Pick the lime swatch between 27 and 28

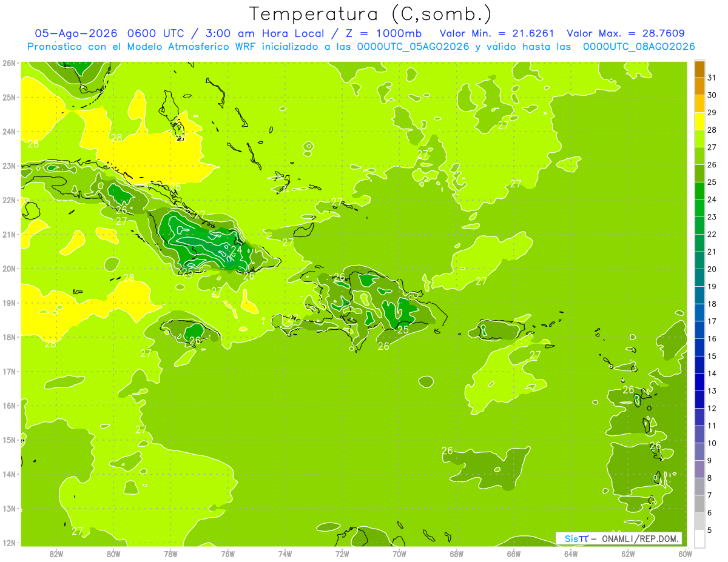(699, 139)
